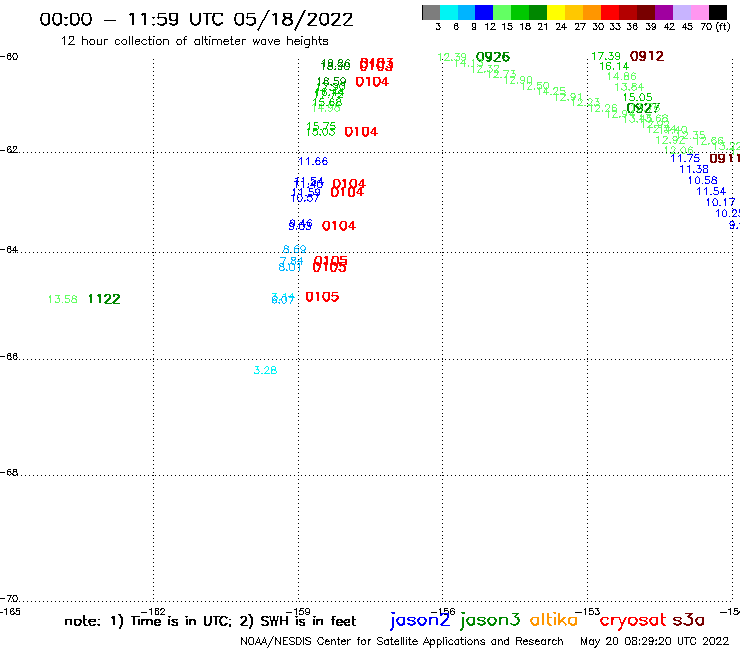Screen dimensions: 740x650
Task: Click the red "0105" beside the 6.07 reading
Action: tap(322, 297)
